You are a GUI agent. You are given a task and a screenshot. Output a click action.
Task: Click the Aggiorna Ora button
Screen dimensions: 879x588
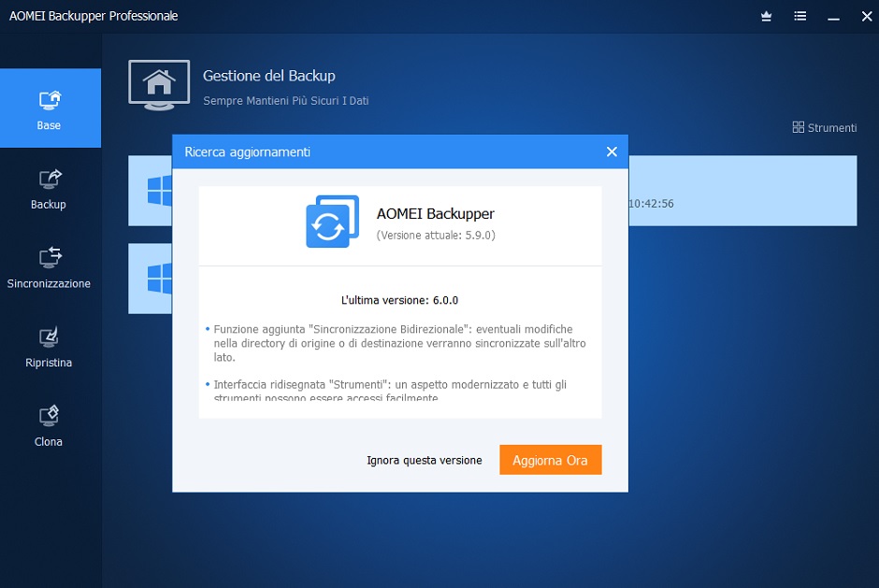[x=551, y=460]
